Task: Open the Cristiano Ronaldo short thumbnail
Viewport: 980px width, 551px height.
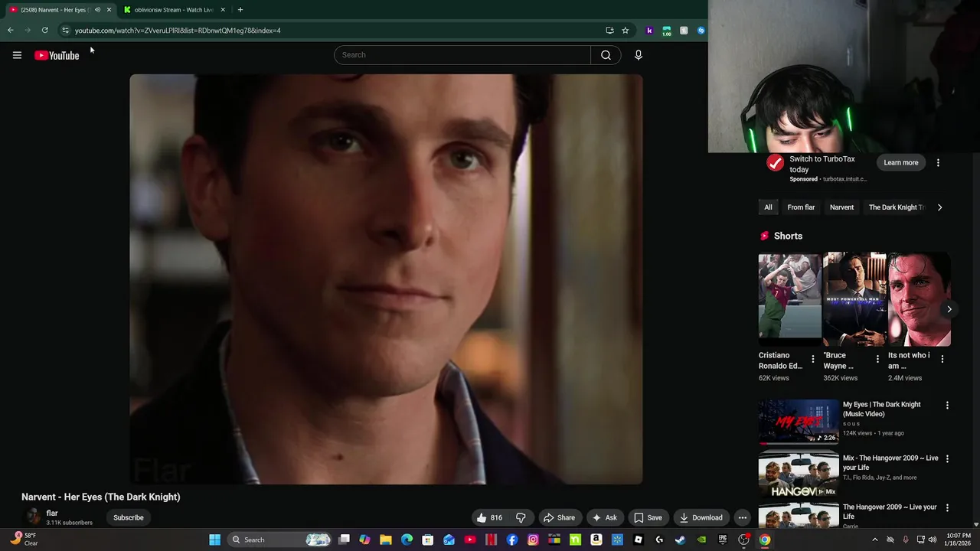Action: 789,299
